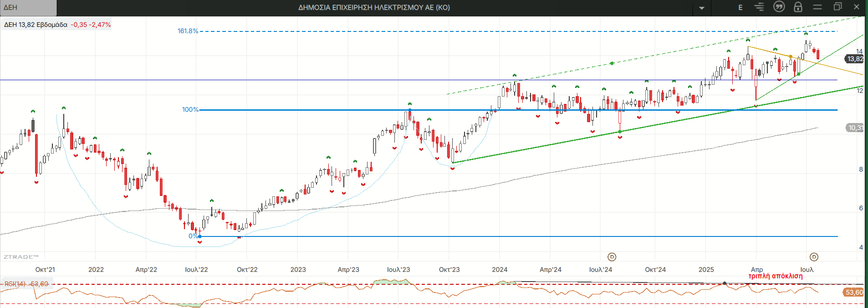The height and width of the screenshot is (308, 868).
Task: Click the 2023 label on the time axis
Action: coord(298,269)
